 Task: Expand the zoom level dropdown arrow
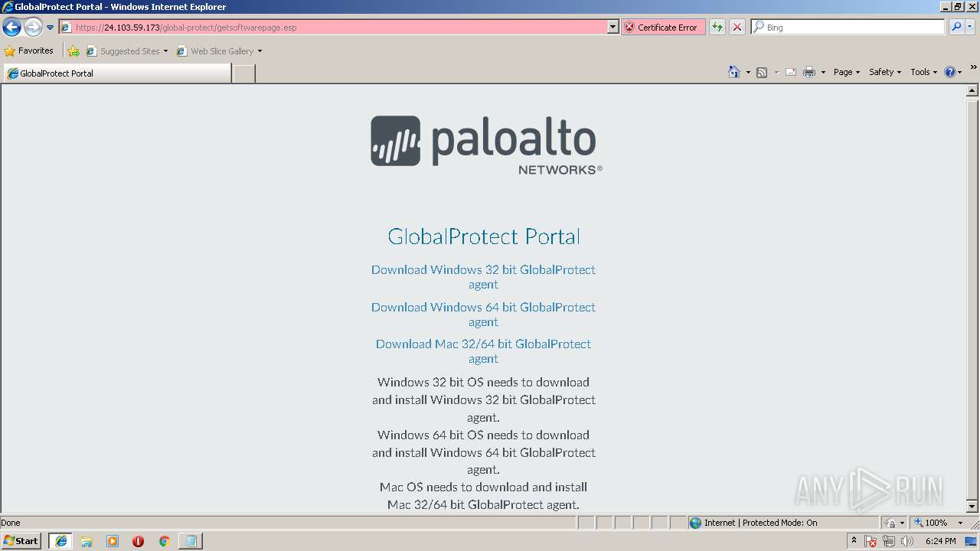click(x=960, y=523)
